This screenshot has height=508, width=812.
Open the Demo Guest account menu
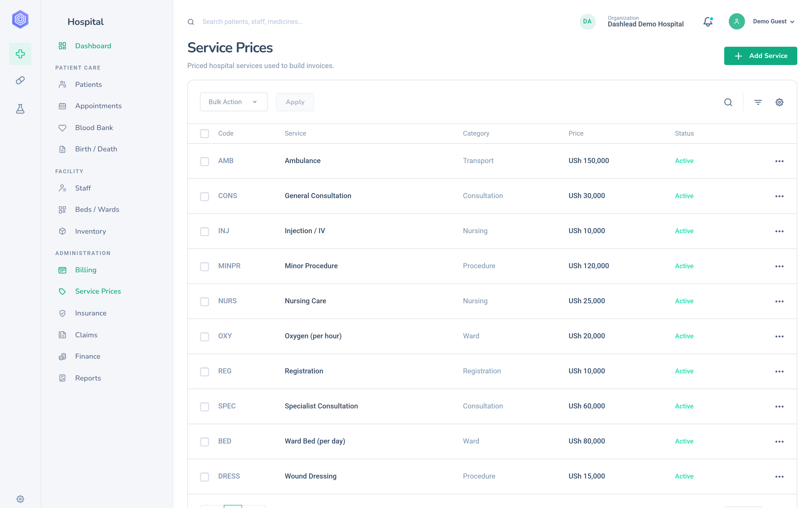pos(773,22)
